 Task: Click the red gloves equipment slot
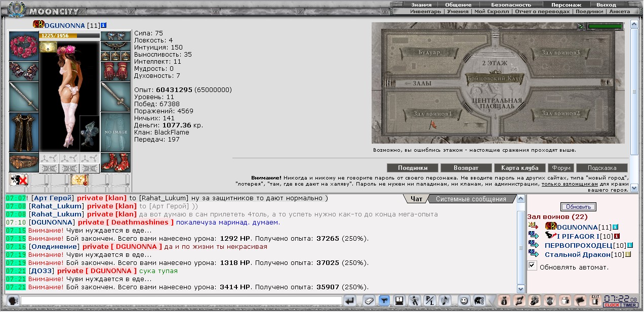(115, 71)
